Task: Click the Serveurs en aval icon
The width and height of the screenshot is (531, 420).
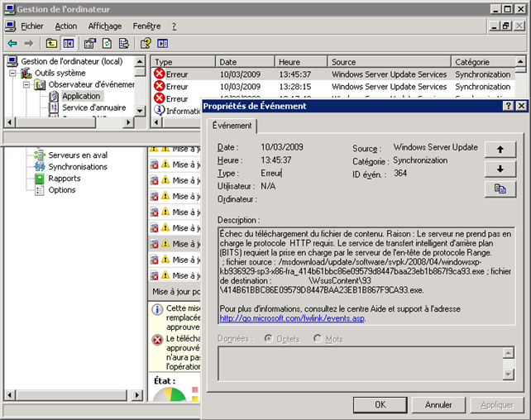Action: [40, 155]
